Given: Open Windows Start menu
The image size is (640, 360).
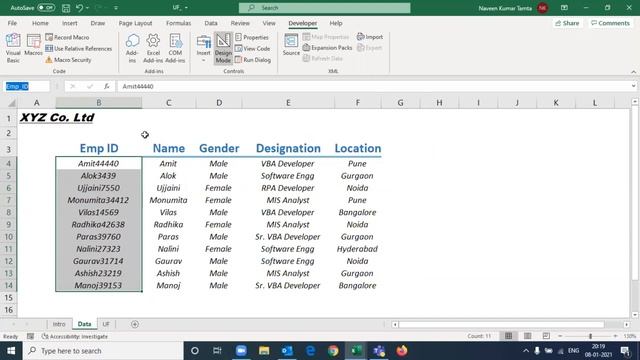Looking at the screenshot, I should click(11, 351).
